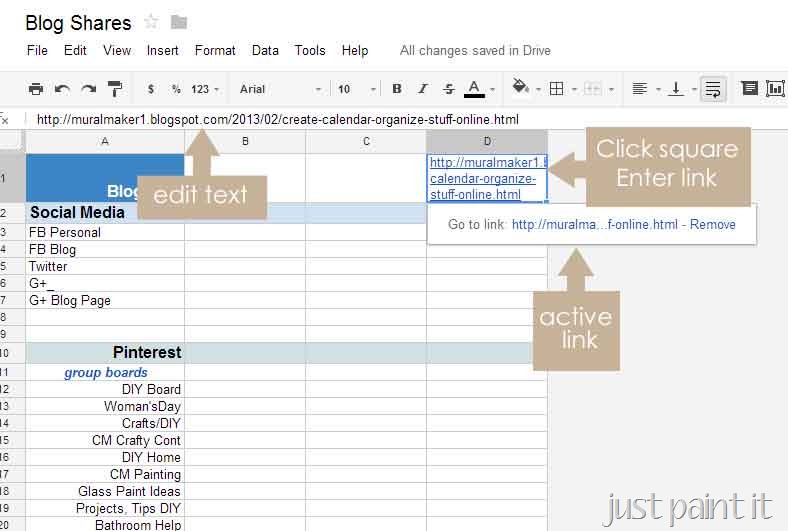Viewport: 788px width, 531px height.
Task: Expand the merge cells dropdown arrow
Action: (x=611, y=89)
